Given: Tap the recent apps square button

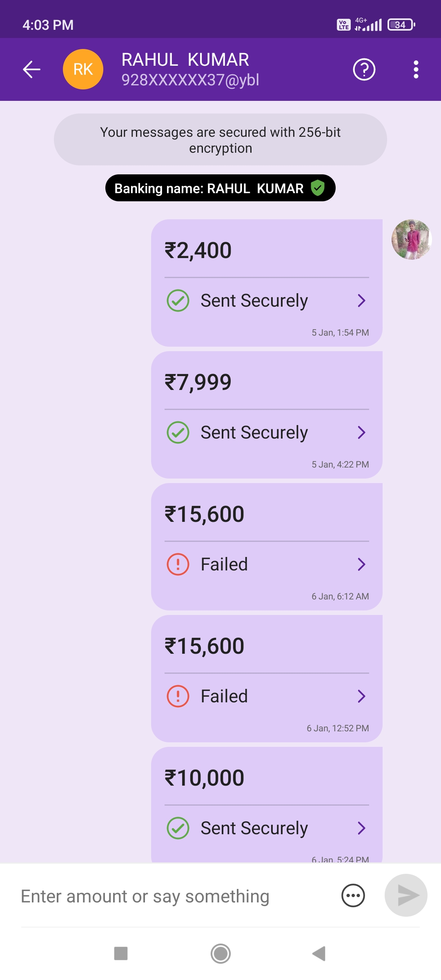Looking at the screenshot, I should click(x=121, y=953).
